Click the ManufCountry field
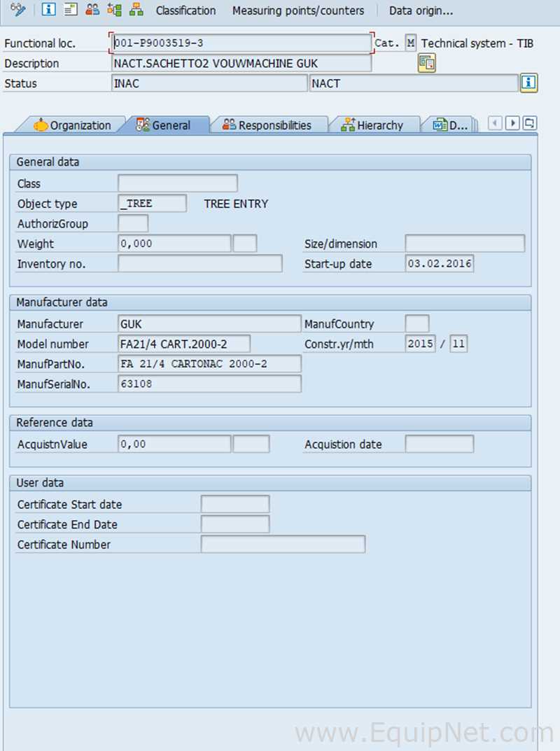 pyautogui.click(x=417, y=324)
